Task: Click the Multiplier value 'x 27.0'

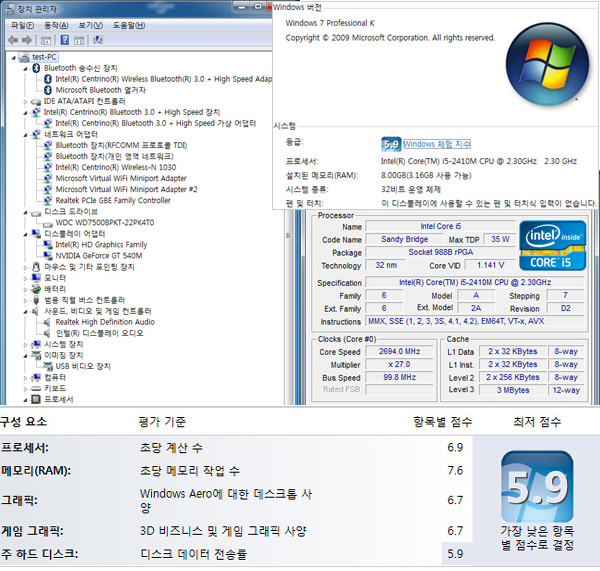Action: (x=399, y=364)
